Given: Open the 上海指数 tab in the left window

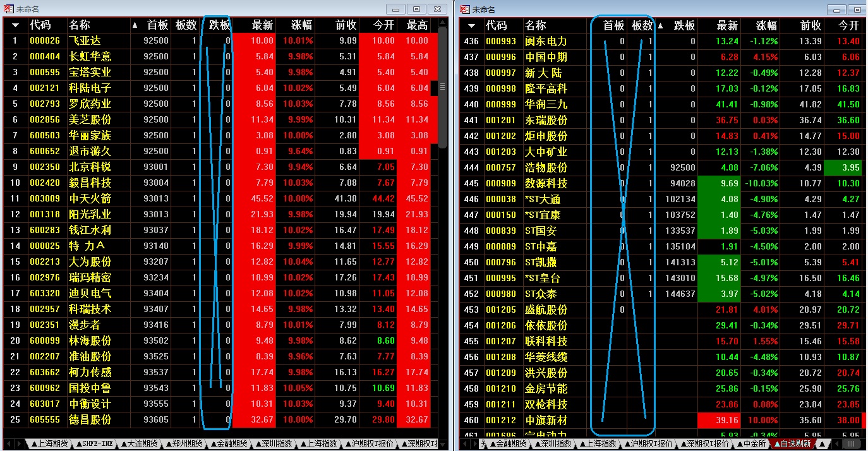Looking at the screenshot, I should [319, 443].
